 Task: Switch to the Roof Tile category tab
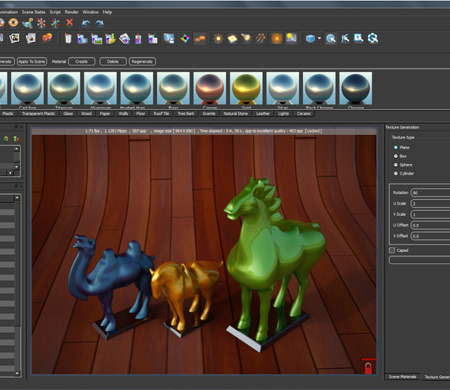tap(161, 114)
